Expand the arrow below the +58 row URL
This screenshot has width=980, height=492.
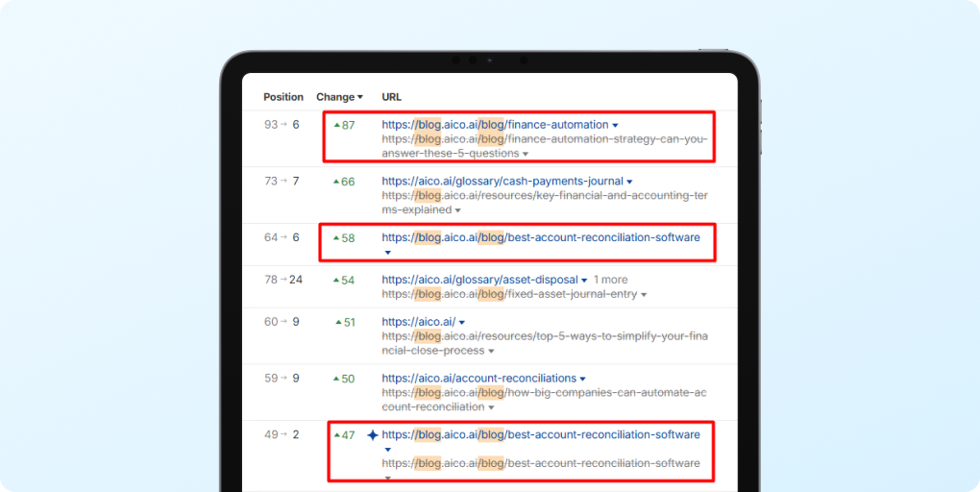coord(387,254)
